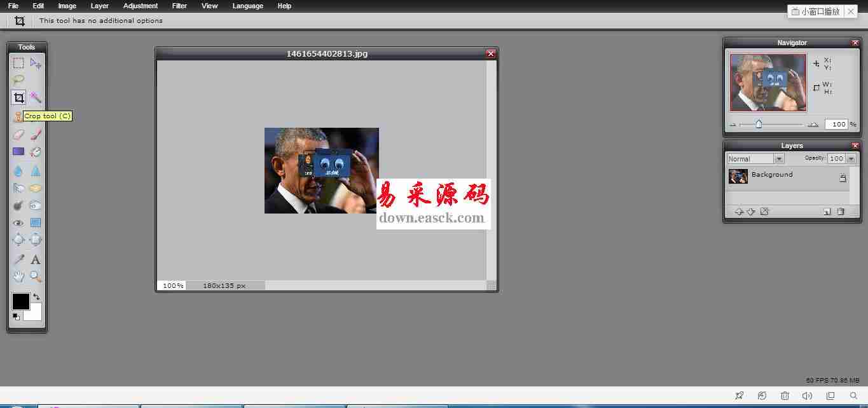Screen dimensions: 868x408
Task: Move layer up in Layers panel
Action: (x=739, y=212)
